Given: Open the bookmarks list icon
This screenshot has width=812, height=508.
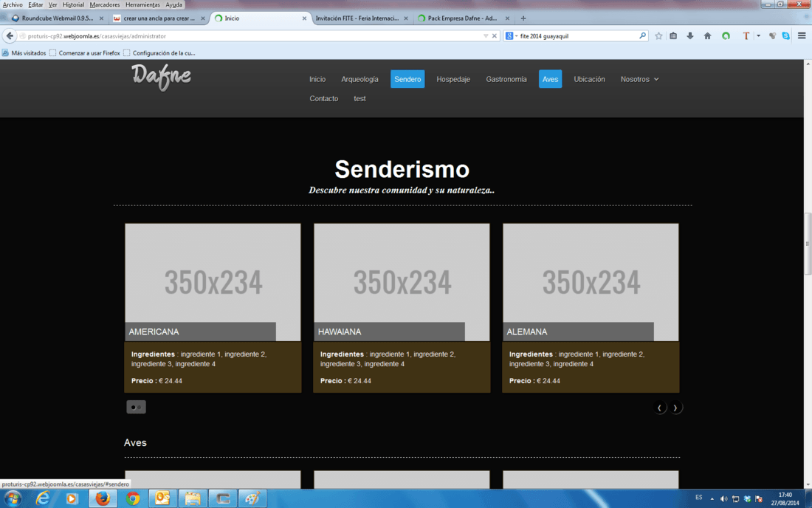Looking at the screenshot, I should (x=673, y=35).
